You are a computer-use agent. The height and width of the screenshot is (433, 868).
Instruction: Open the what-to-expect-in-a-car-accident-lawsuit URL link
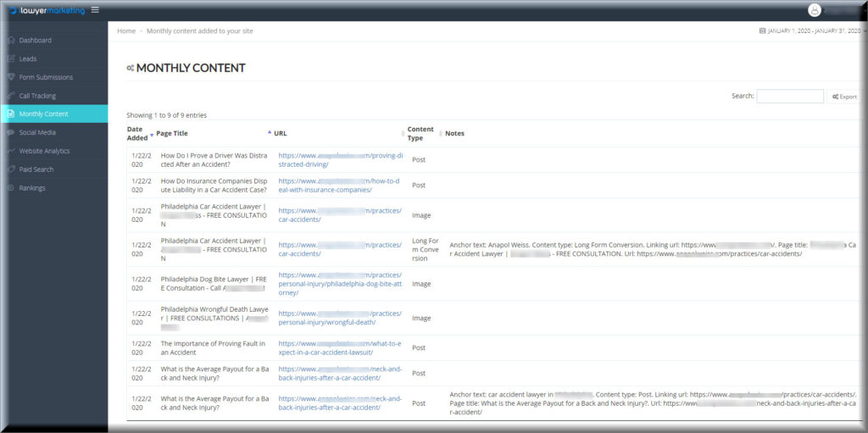click(340, 347)
